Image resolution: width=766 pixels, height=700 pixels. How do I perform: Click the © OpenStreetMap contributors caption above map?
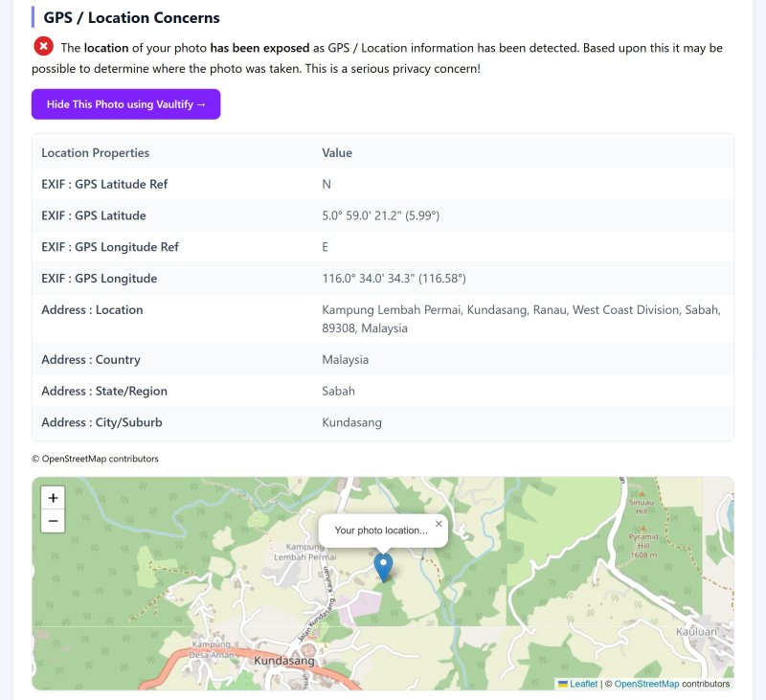pyautogui.click(x=95, y=459)
